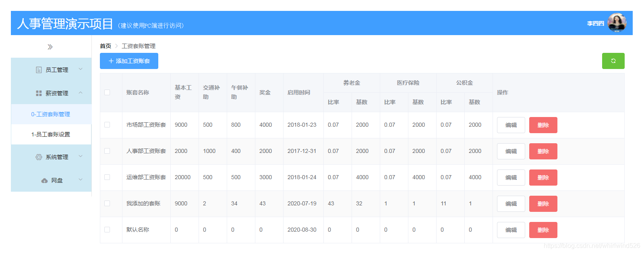This screenshot has height=253, width=644.
Task: Click the 网盘 cloud icon
Action: coord(44,180)
